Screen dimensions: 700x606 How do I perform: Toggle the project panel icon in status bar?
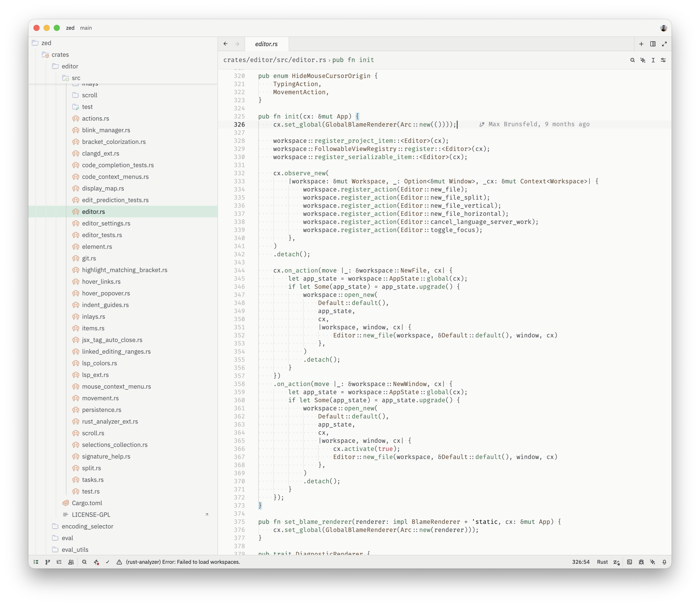36,562
